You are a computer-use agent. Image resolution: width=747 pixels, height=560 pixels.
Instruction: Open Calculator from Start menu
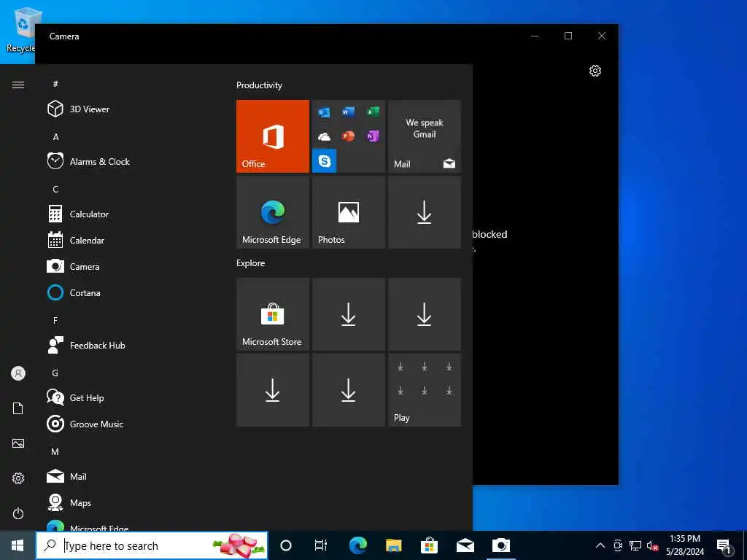point(128,214)
